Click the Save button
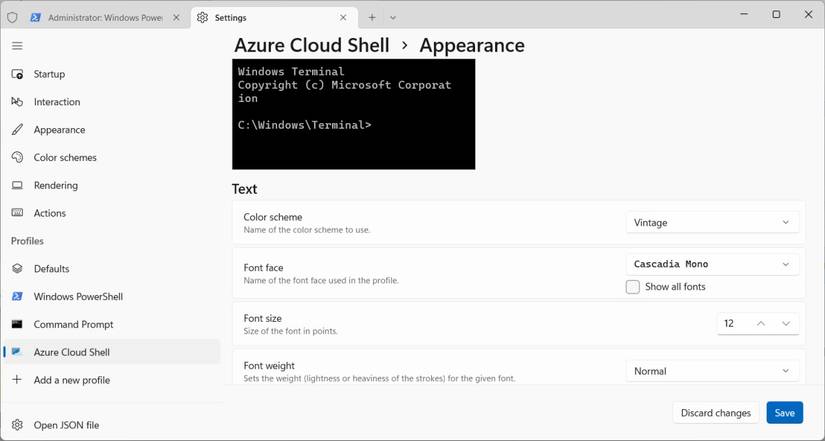This screenshot has height=441, width=825. tap(784, 413)
